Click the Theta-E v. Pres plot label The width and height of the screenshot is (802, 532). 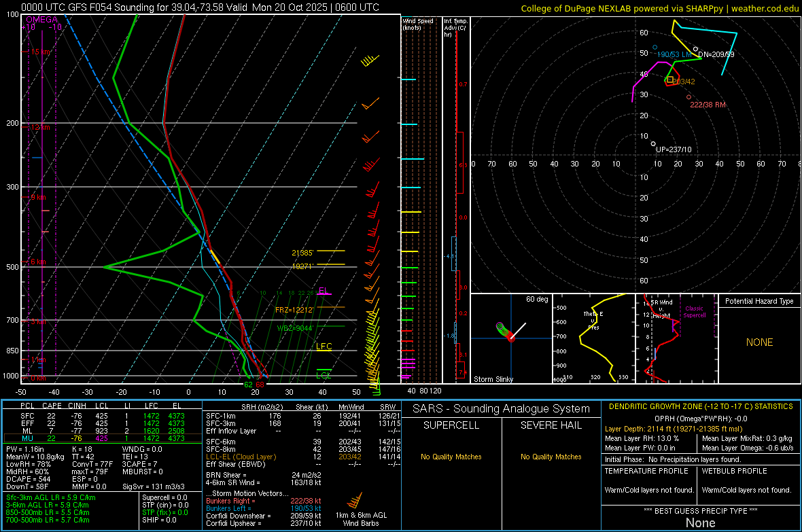point(593,320)
